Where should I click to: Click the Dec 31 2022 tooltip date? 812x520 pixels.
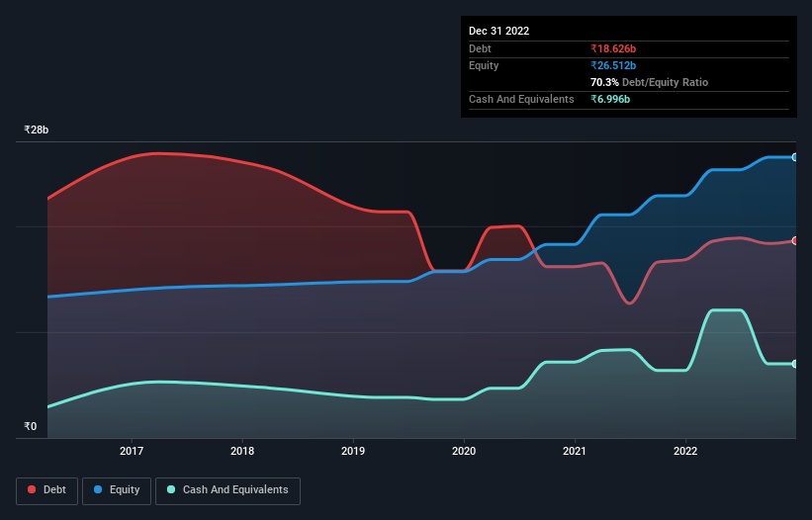pyautogui.click(x=499, y=31)
